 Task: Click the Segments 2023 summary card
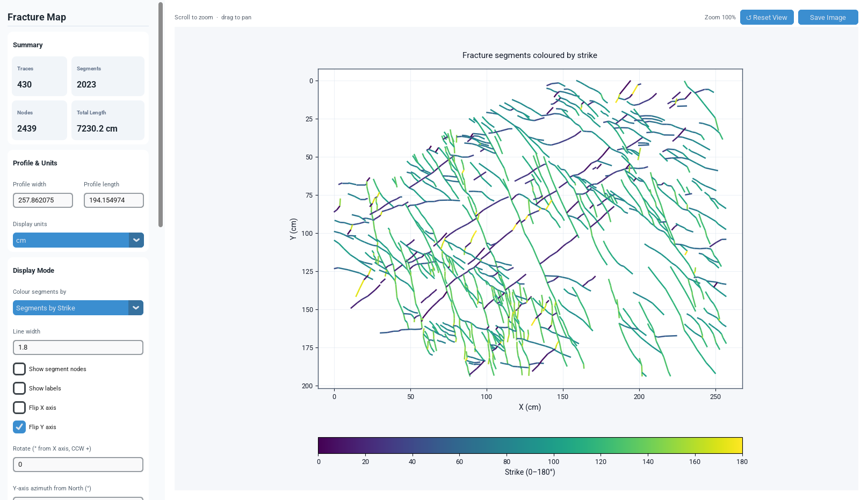(108, 76)
